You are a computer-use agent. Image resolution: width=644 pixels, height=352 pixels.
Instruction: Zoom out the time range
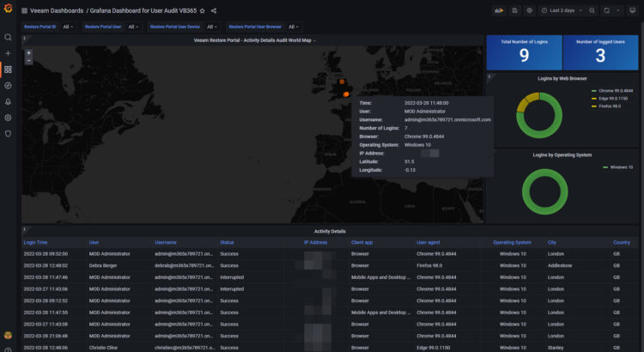592,10
